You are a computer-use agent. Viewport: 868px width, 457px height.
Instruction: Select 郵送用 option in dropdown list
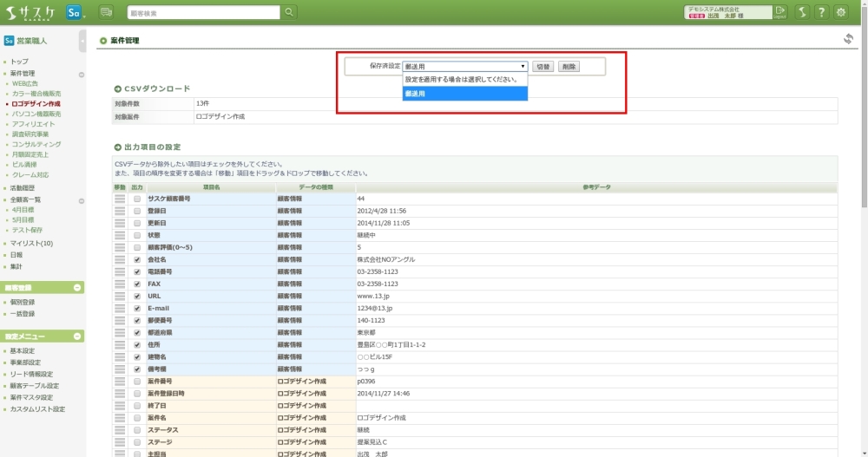coord(464,94)
